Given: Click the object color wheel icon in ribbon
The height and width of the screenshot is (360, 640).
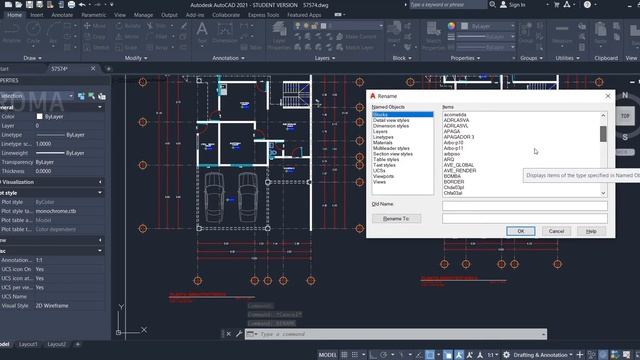Looking at the screenshot, I should [x=451, y=26].
